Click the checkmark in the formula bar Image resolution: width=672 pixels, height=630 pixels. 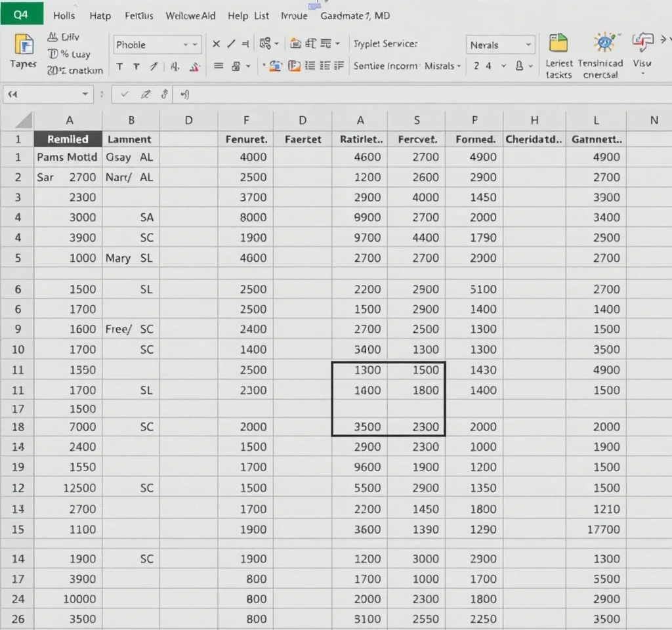coord(125,94)
